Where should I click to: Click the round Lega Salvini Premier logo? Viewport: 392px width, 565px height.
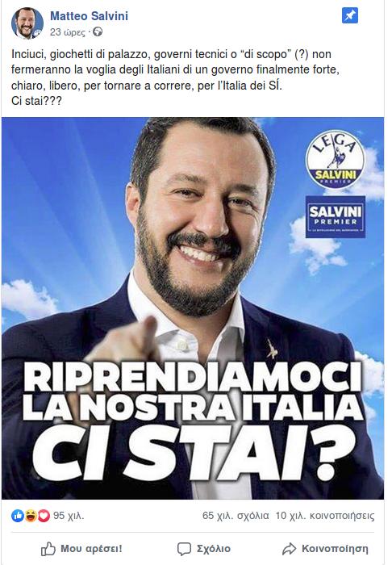click(x=335, y=160)
